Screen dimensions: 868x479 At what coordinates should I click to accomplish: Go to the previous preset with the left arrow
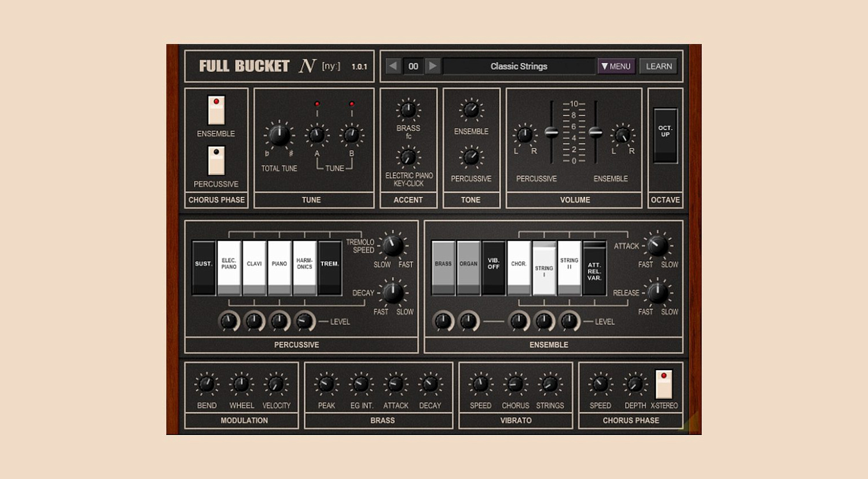click(x=393, y=66)
